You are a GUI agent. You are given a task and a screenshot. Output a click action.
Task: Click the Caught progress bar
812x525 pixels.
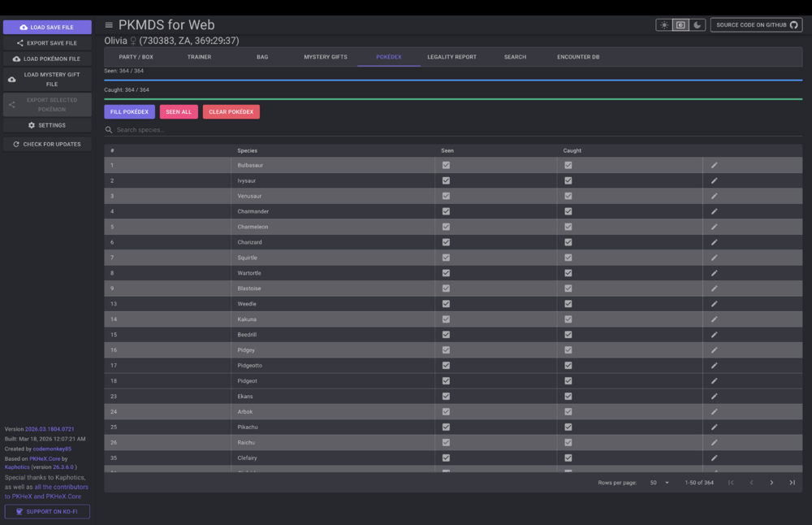[453, 99]
